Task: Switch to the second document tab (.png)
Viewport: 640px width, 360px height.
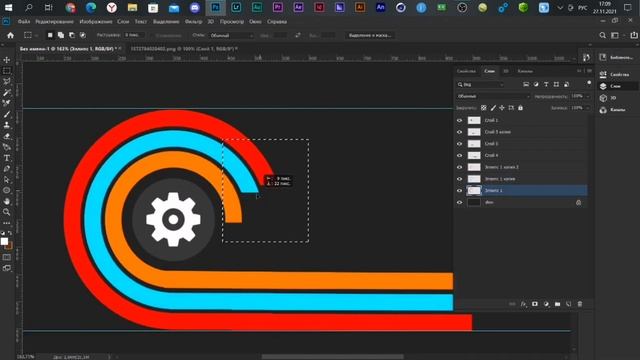Action: click(184, 49)
